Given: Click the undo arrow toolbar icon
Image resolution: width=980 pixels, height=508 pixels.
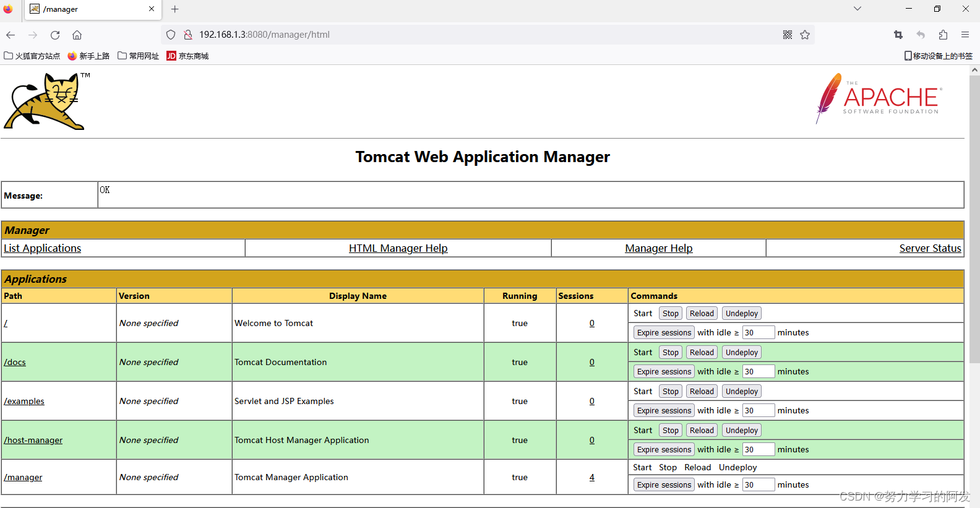Looking at the screenshot, I should pos(921,35).
